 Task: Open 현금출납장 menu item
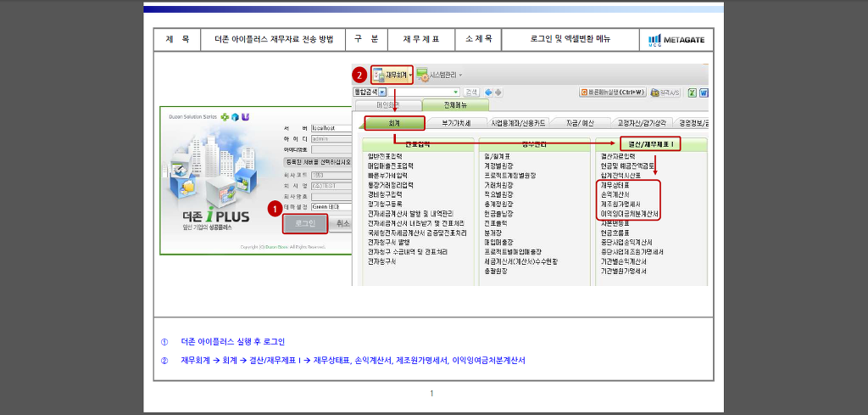pyautogui.click(x=498, y=213)
